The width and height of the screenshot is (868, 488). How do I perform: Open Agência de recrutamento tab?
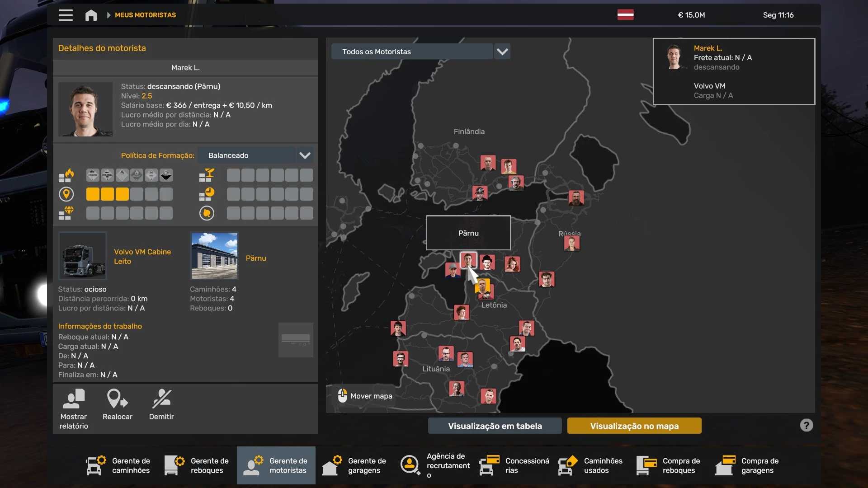435,465
